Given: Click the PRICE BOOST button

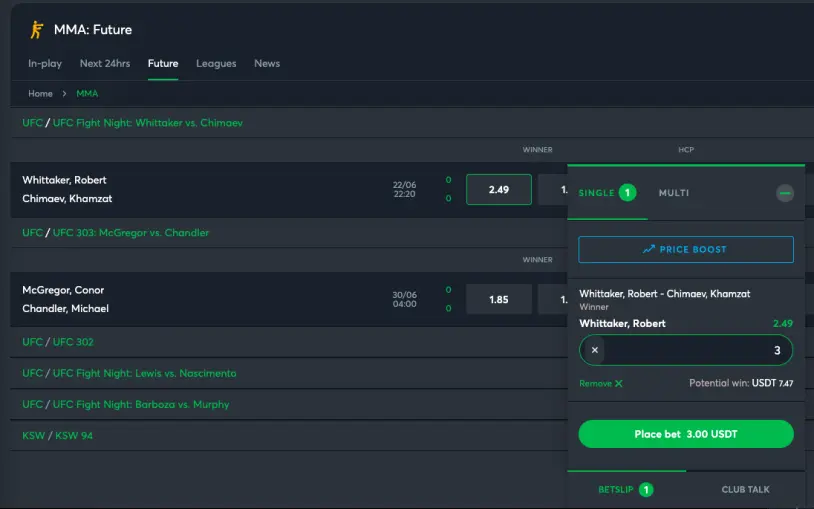Looking at the screenshot, I should [686, 249].
